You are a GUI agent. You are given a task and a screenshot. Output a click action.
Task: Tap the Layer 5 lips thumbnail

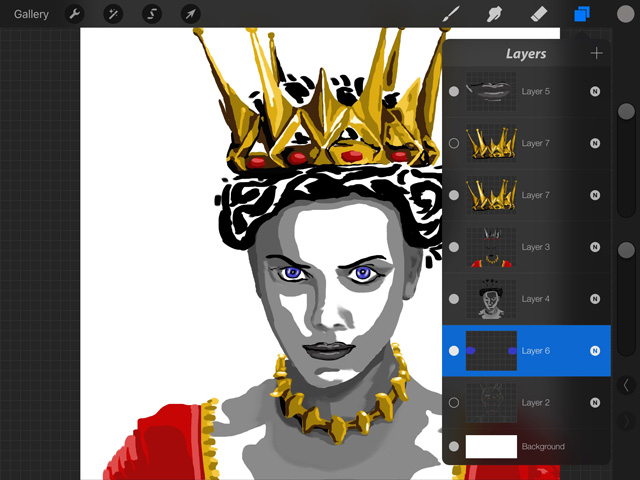point(491,91)
